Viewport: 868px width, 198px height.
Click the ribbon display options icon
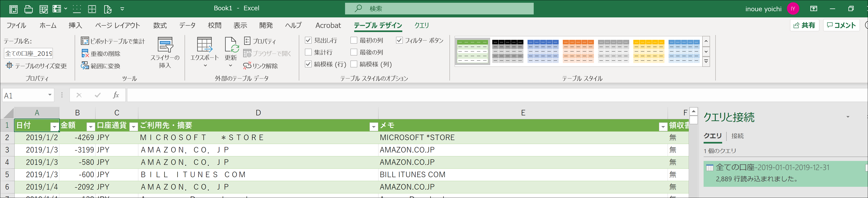(814, 9)
